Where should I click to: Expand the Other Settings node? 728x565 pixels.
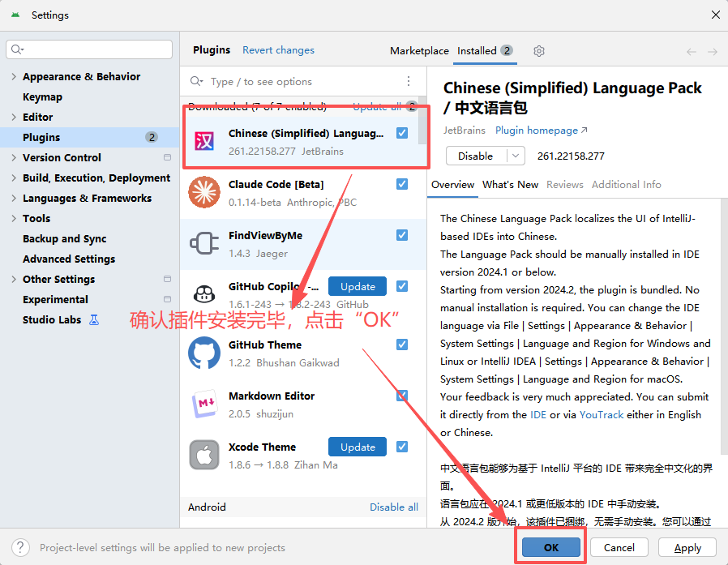[14, 279]
